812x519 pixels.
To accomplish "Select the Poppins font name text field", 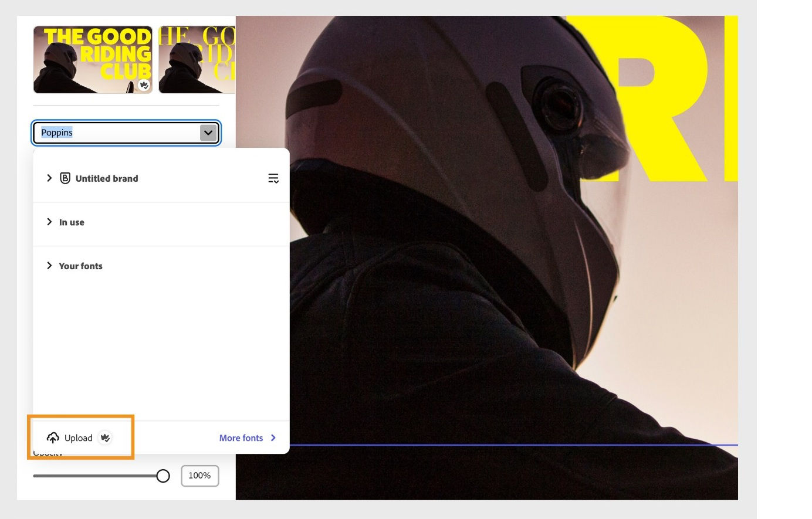I will click(x=106, y=133).
